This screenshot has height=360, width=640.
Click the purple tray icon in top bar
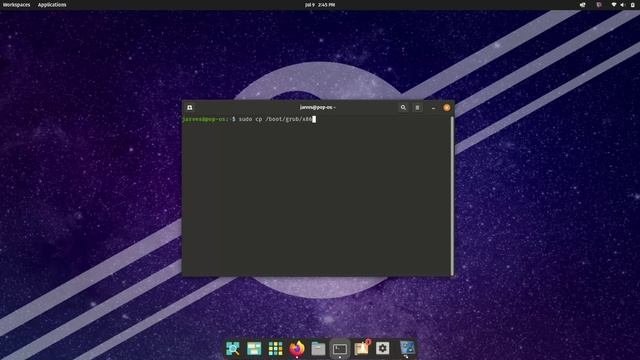[x=599, y=5]
